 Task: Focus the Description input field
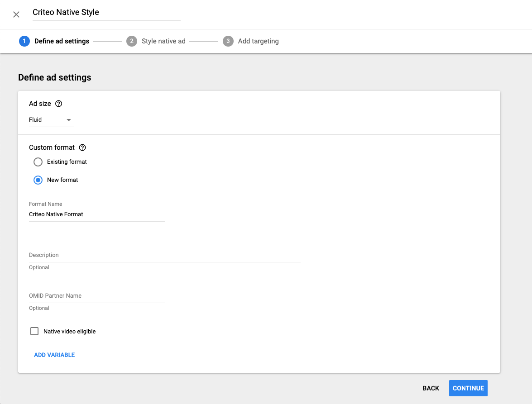[164, 255]
